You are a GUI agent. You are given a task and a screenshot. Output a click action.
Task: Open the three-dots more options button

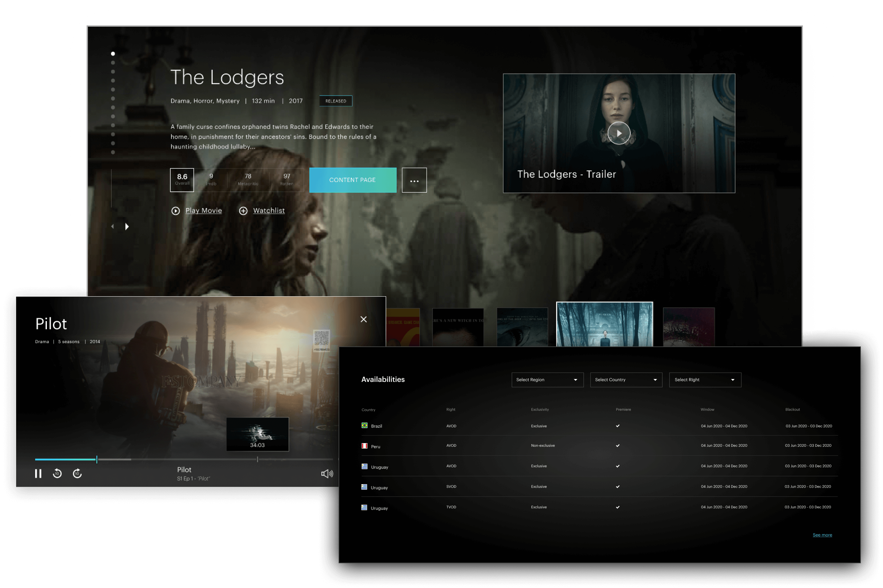coord(414,180)
